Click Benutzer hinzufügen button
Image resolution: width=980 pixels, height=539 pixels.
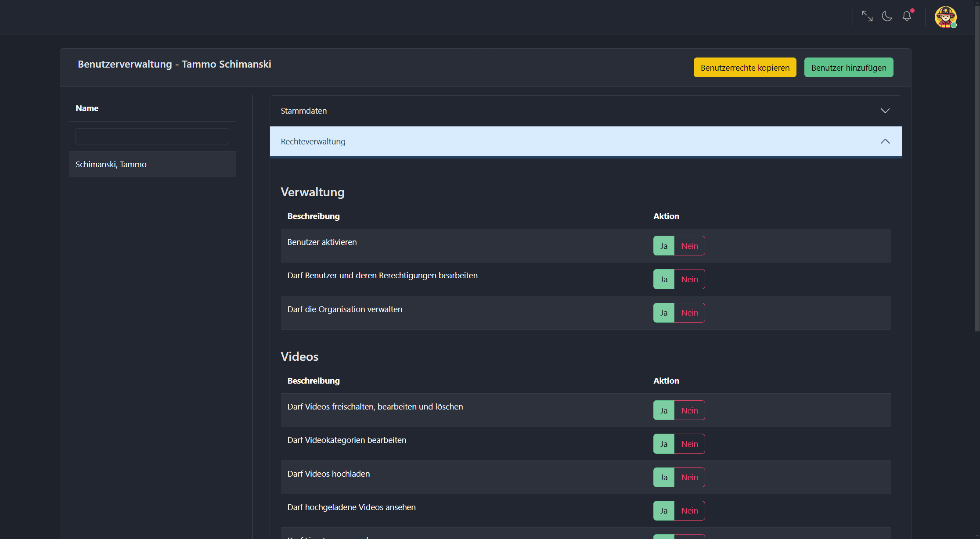click(848, 68)
